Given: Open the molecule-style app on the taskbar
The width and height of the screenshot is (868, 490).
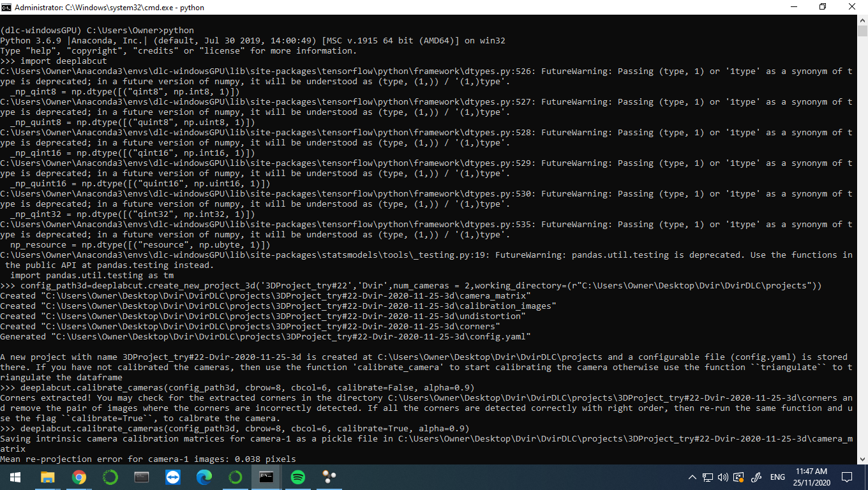Looking at the screenshot, I should tap(329, 477).
